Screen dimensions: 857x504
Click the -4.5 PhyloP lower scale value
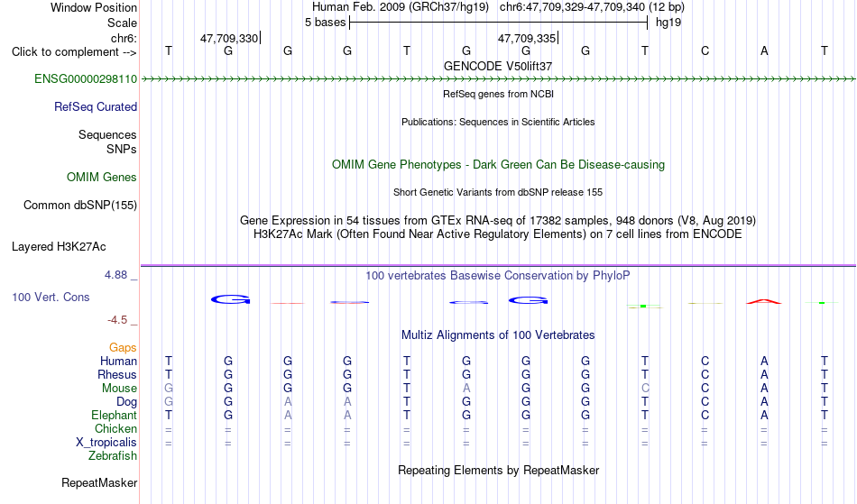[x=117, y=319]
